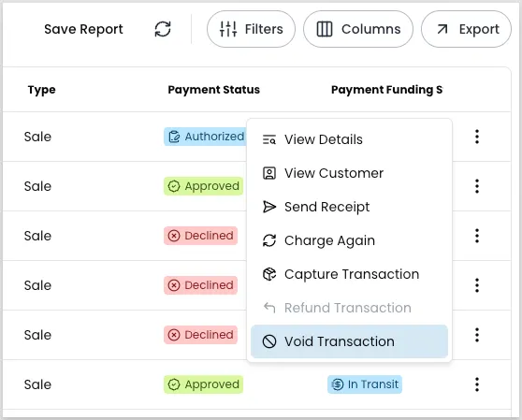
Task: Click the Sale cell in the first Declined row
Action: pyautogui.click(x=37, y=236)
